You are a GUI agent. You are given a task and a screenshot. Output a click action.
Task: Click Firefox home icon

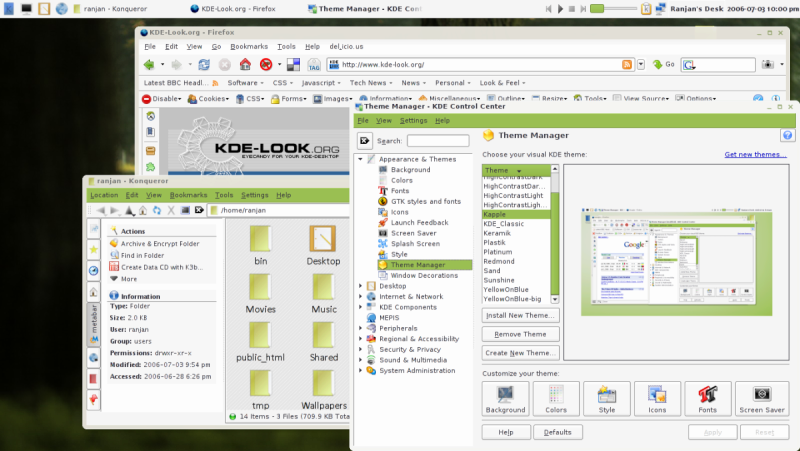click(x=245, y=64)
